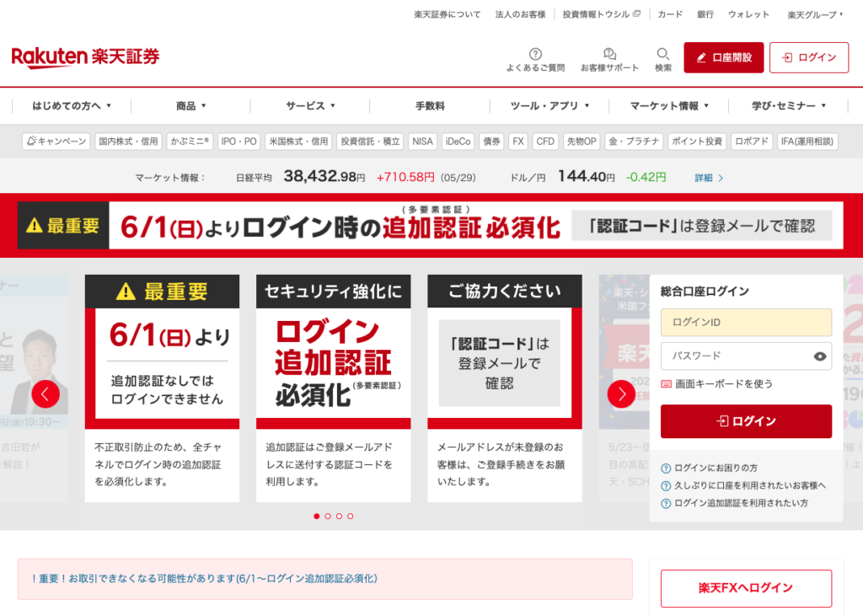Expand 商品 dropdown menu
The height and width of the screenshot is (616, 863).
click(190, 105)
